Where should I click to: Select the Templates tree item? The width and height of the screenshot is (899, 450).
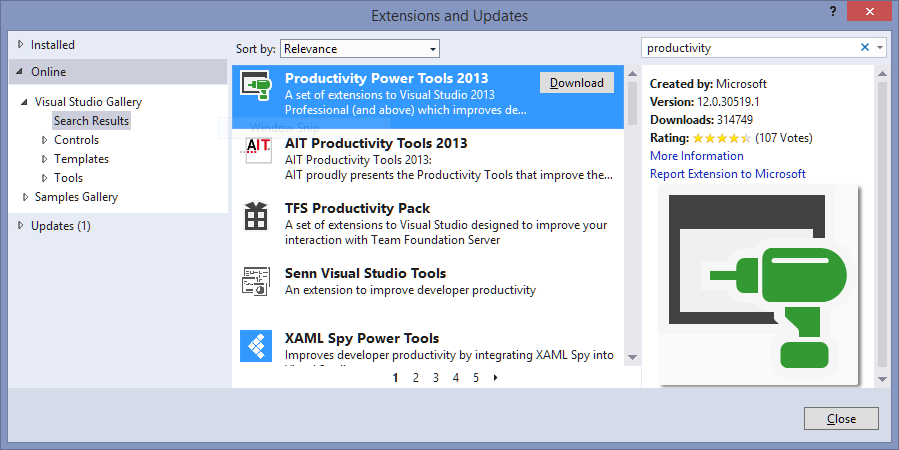81,159
